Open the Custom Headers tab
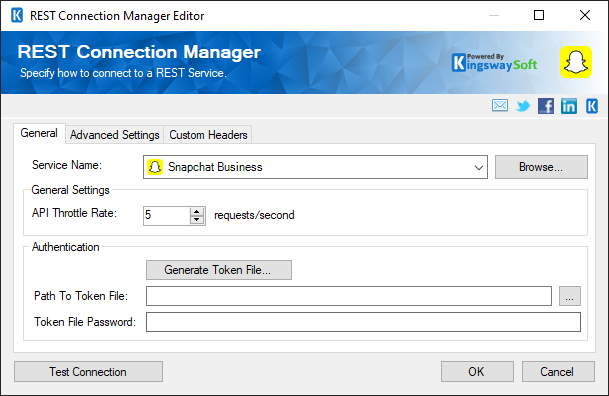 [x=208, y=135]
